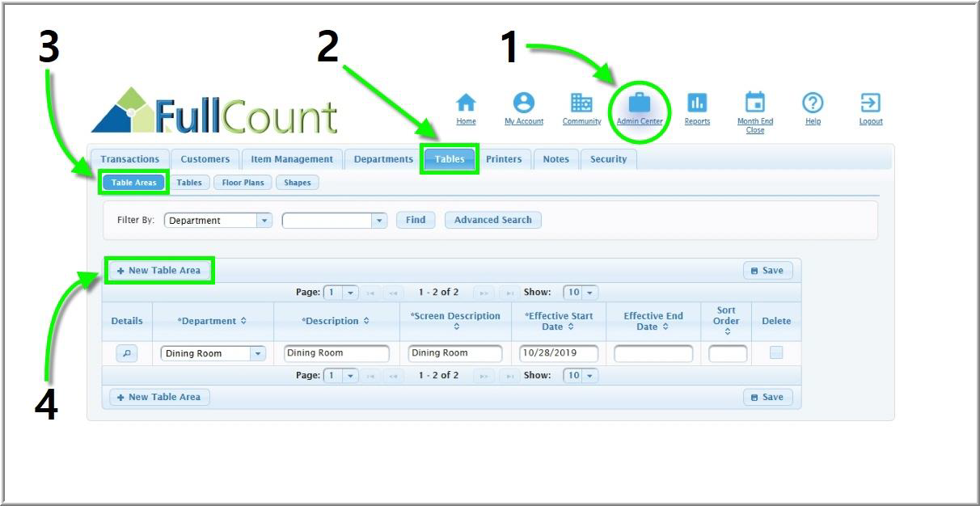Open Admin Center briefcase icon
The height and width of the screenshot is (506, 980).
tap(640, 103)
